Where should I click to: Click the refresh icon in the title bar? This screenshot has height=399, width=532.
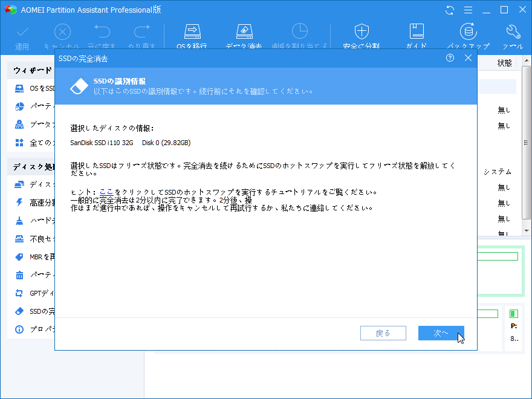pyautogui.click(x=450, y=10)
